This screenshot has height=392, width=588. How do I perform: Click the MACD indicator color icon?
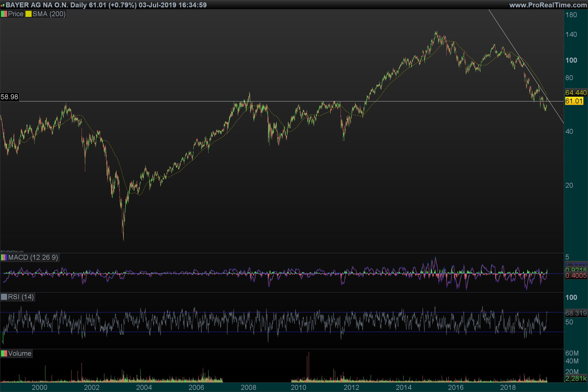(x=4, y=257)
